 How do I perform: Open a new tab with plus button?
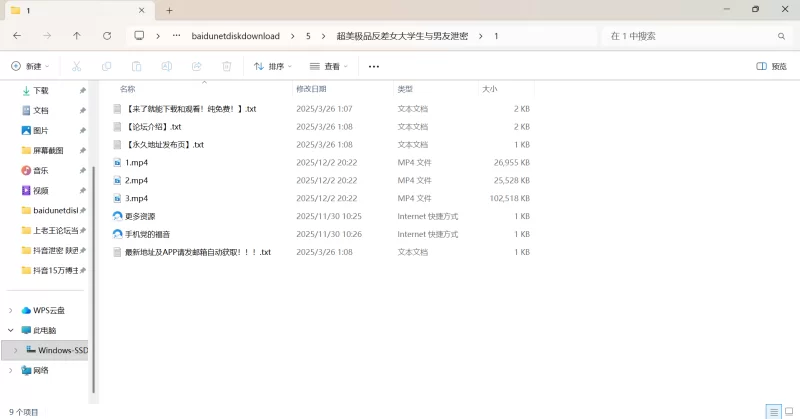click(169, 10)
